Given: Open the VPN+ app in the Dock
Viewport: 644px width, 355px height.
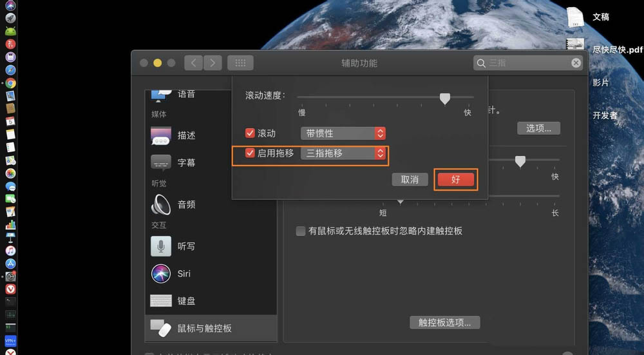Looking at the screenshot, I should [x=10, y=341].
